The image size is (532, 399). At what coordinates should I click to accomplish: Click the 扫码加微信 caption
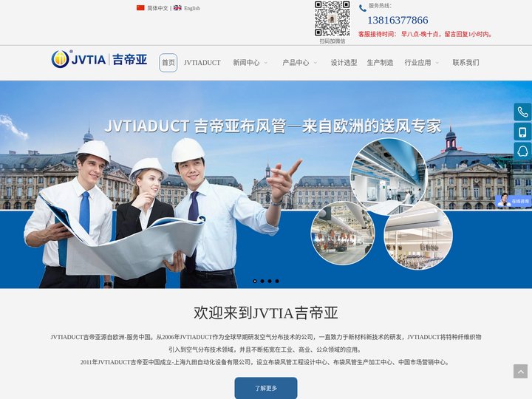click(332, 41)
